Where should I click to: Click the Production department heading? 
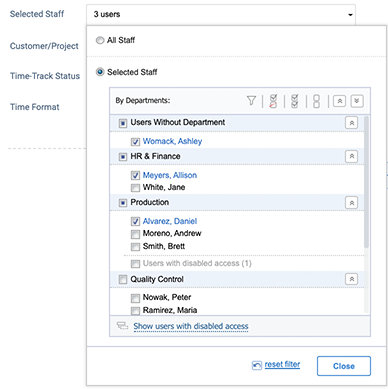149,202
